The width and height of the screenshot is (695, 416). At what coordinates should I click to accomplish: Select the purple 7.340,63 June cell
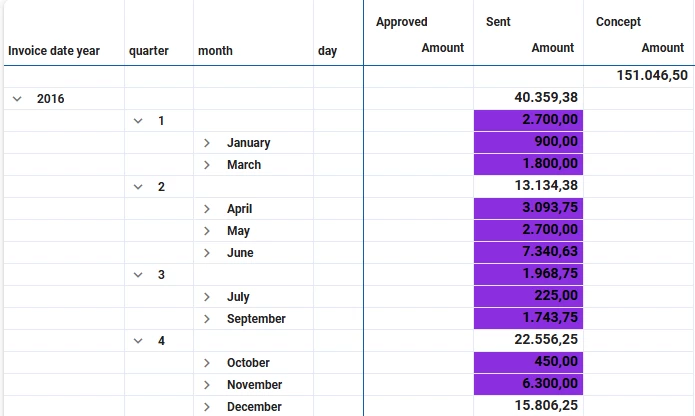(528, 252)
